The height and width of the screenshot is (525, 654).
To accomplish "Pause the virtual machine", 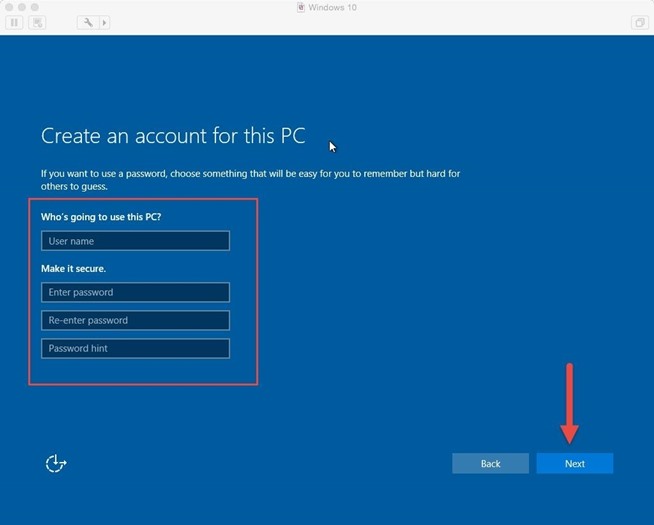I will point(15,22).
